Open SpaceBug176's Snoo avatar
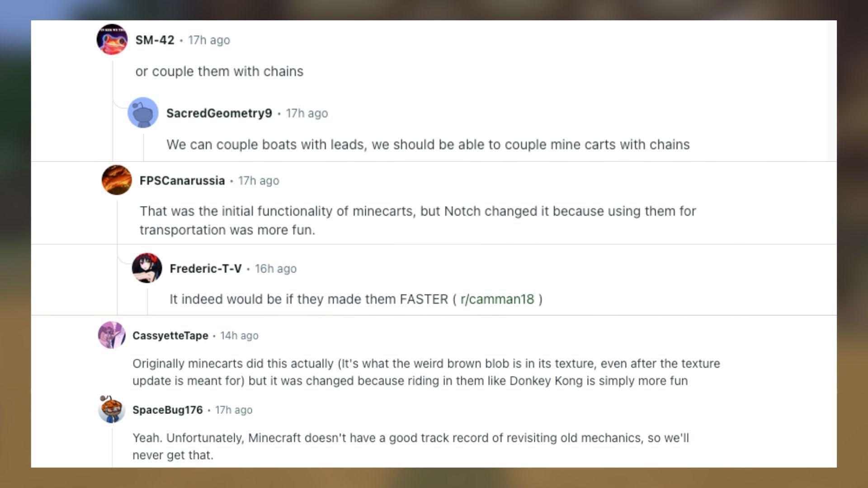This screenshot has height=488, width=868. pyautogui.click(x=112, y=409)
